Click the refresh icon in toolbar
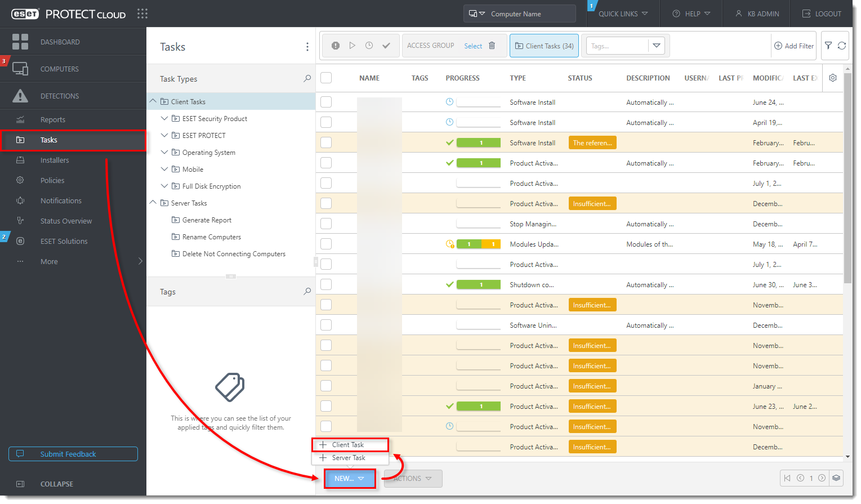The height and width of the screenshot is (504, 861). tap(842, 46)
